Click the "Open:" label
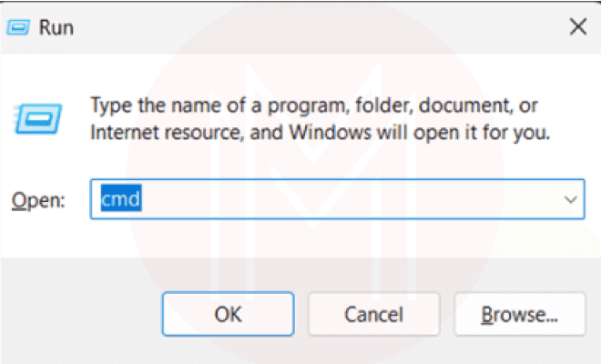The image size is (601, 364). (37, 200)
